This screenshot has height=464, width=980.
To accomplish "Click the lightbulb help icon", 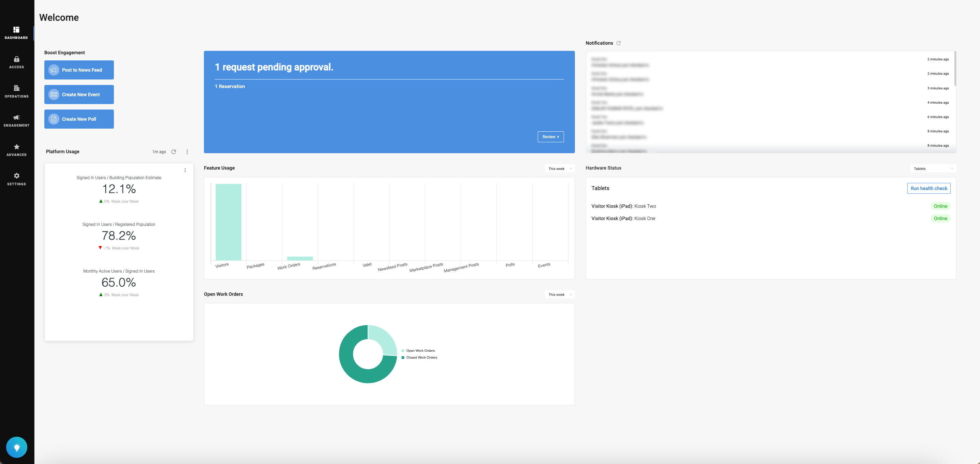I will [x=16, y=447].
